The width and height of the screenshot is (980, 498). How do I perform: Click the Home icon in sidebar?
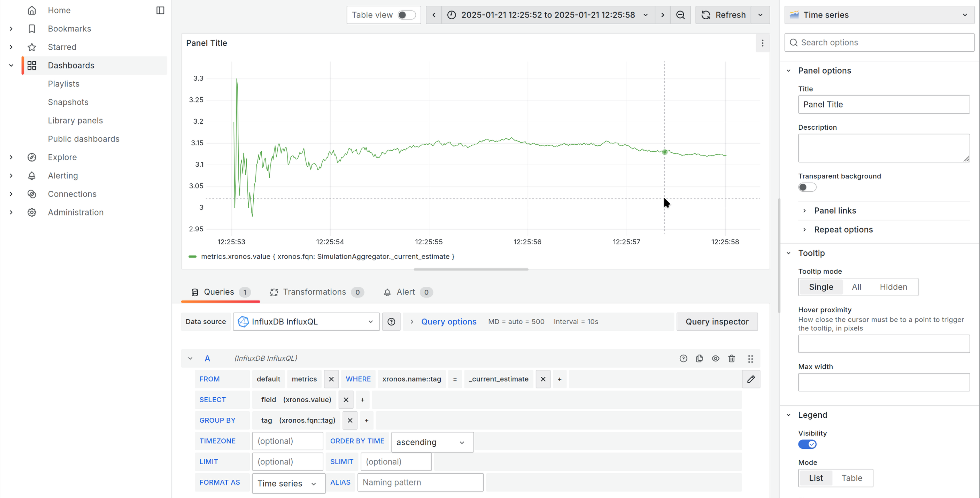[32, 10]
